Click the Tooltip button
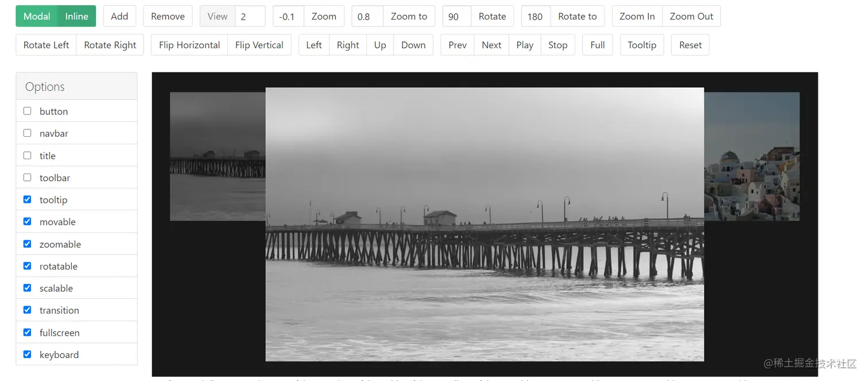Image resolution: width=868 pixels, height=381 pixels. 642,45
